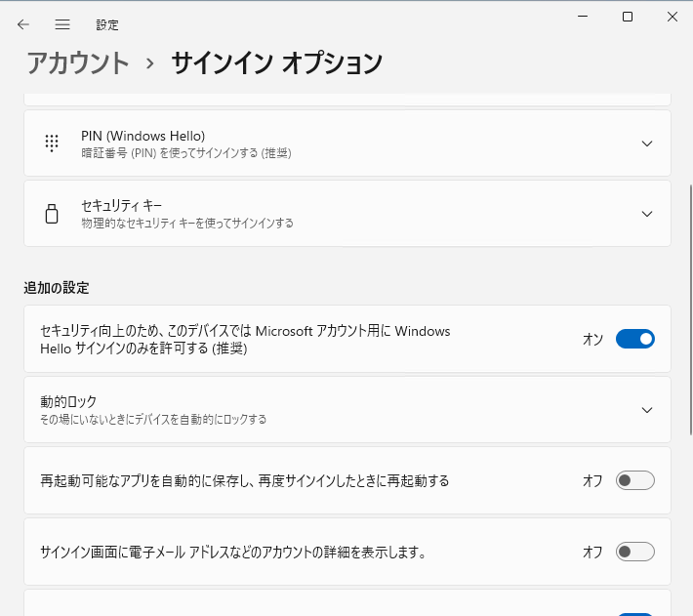Enable auto-save restartable apps toggle

point(635,480)
